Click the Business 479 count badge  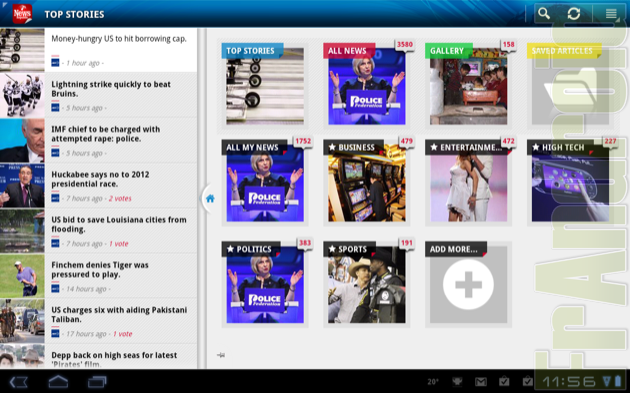[406, 141]
